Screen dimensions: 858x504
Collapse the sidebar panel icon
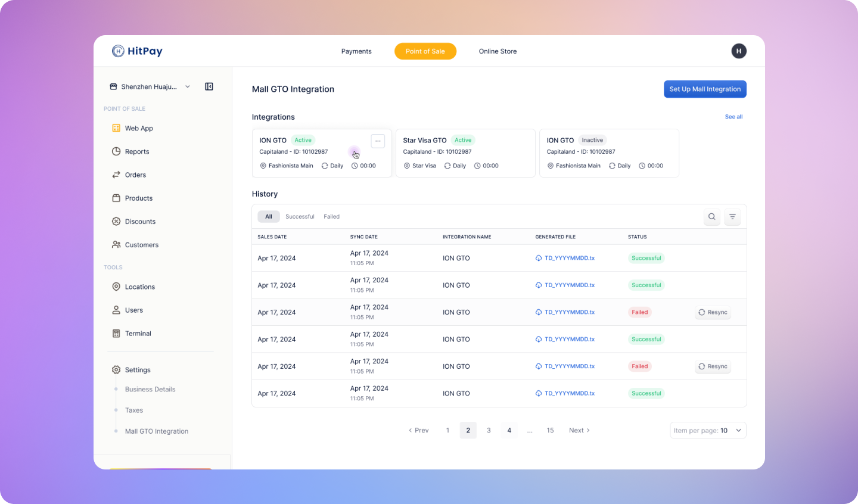click(209, 86)
